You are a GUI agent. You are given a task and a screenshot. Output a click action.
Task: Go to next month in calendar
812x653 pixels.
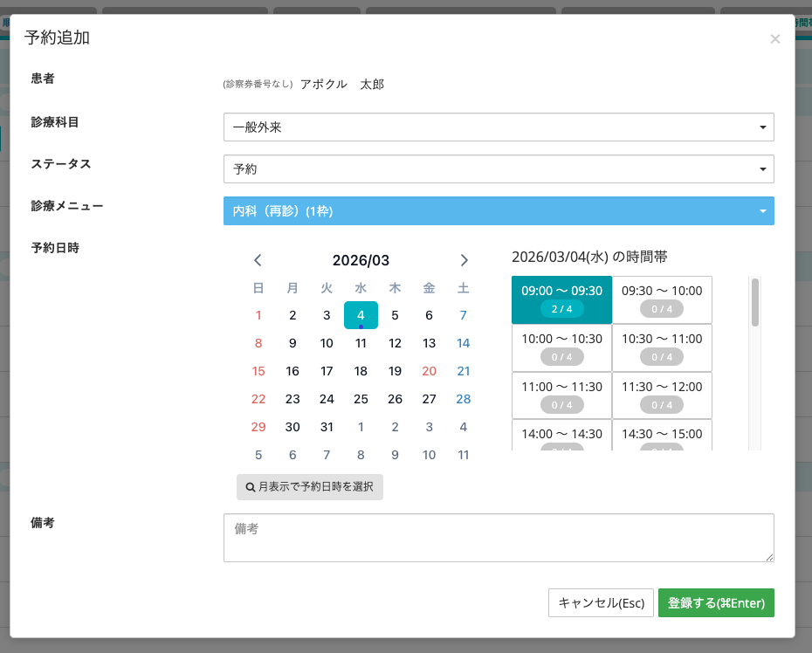pyautogui.click(x=464, y=260)
